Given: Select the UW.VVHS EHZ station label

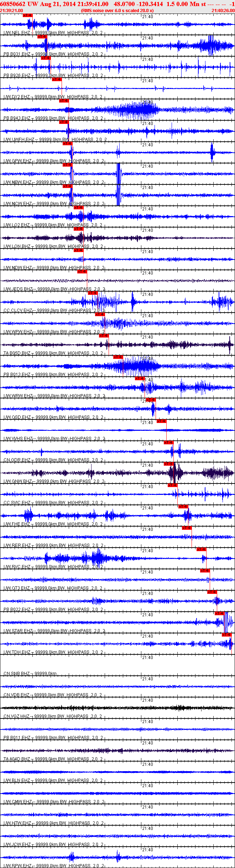Looking at the screenshot, I should tap(18, 439).
